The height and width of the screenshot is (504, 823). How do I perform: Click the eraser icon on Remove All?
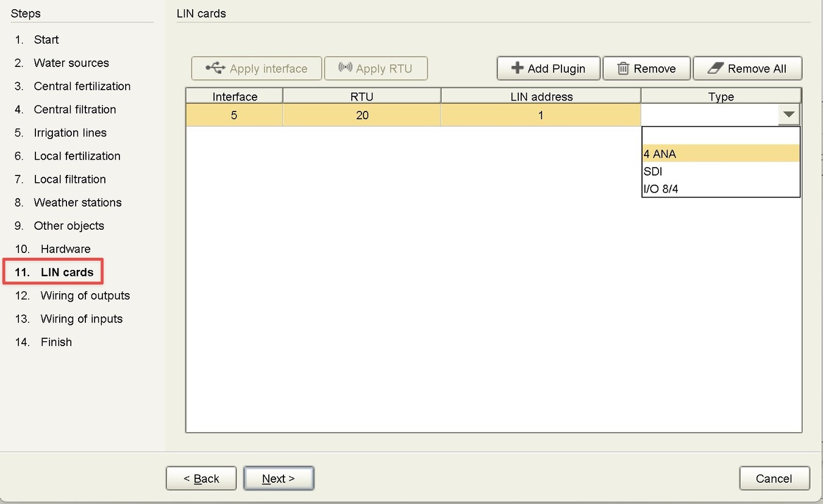point(714,68)
